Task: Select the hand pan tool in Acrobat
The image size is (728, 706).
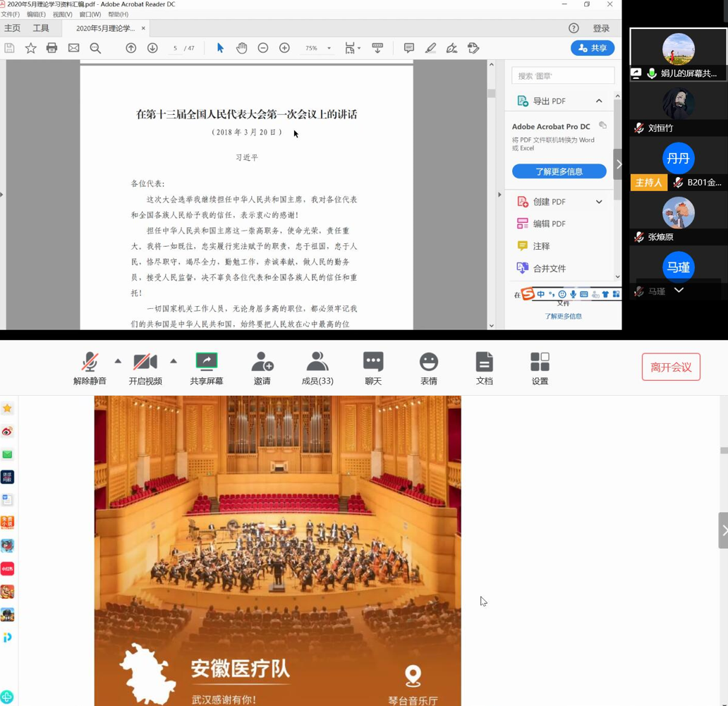Action: pyautogui.click(x=241, y=48)
